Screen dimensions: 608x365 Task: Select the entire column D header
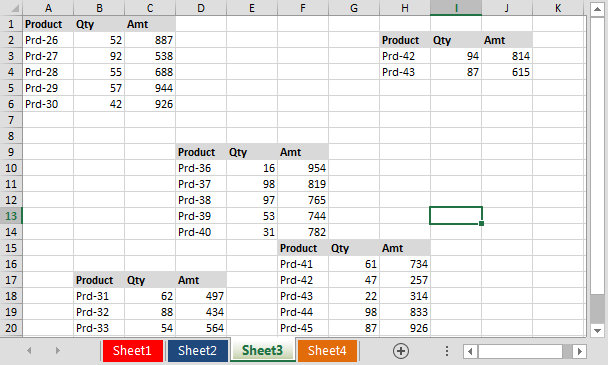tap(201, 8)
